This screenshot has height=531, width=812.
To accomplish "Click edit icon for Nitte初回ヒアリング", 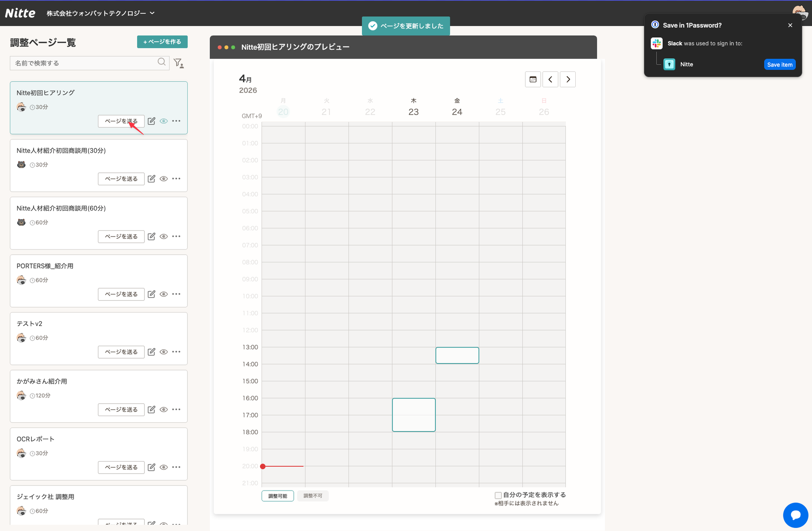I will [x=151, y=121].
